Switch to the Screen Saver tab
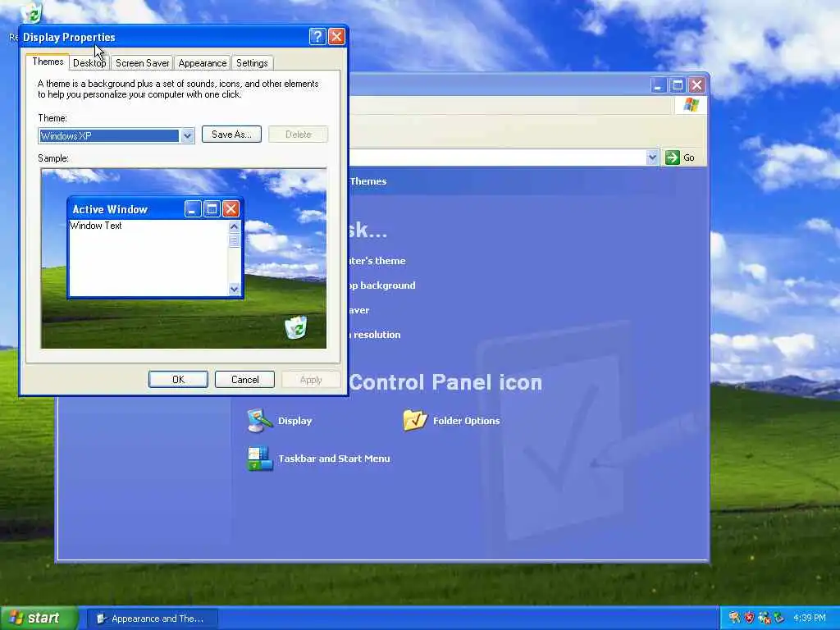The image size is (840, 630). [143, 62]
